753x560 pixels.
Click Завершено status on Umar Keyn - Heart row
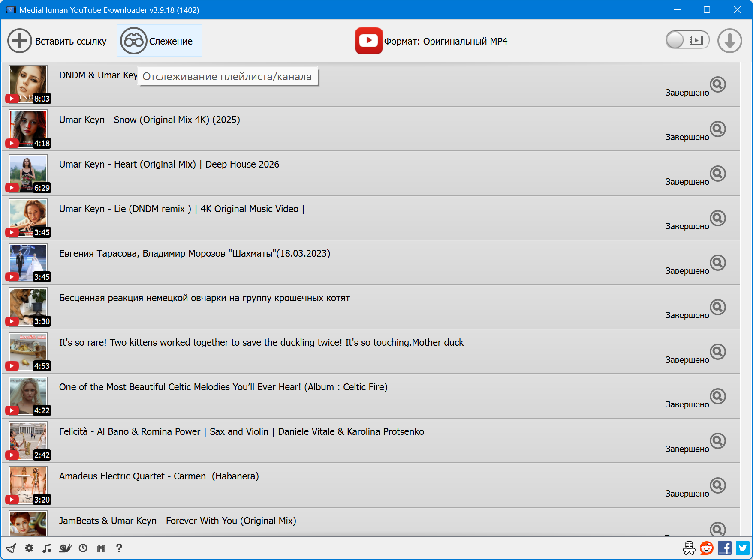tap(687, 182)
